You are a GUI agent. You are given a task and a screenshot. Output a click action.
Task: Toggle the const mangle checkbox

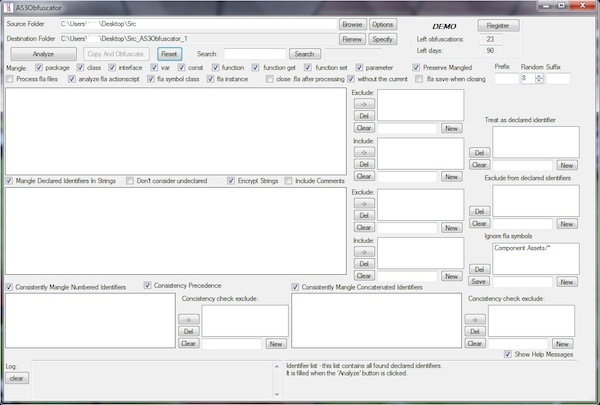pos(181,67)
